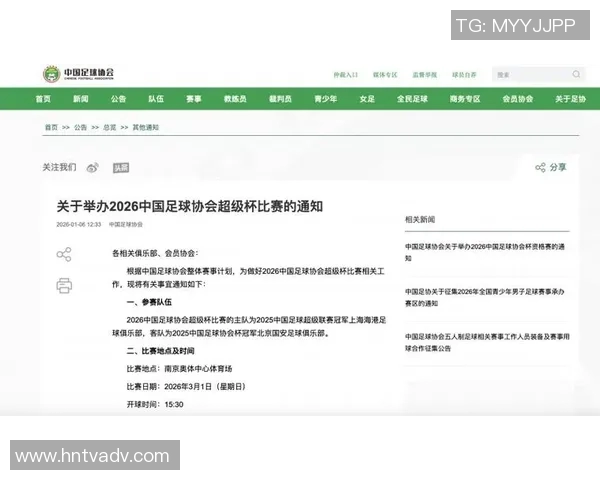Click the 监督举报 top link

425,75
